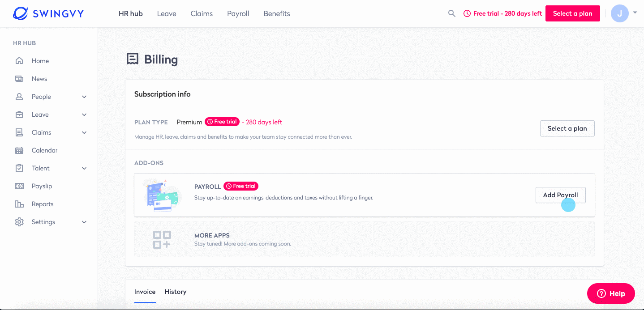Click the Reports chart icon
The image size is (644, 310).
click(x=19, y=204)
